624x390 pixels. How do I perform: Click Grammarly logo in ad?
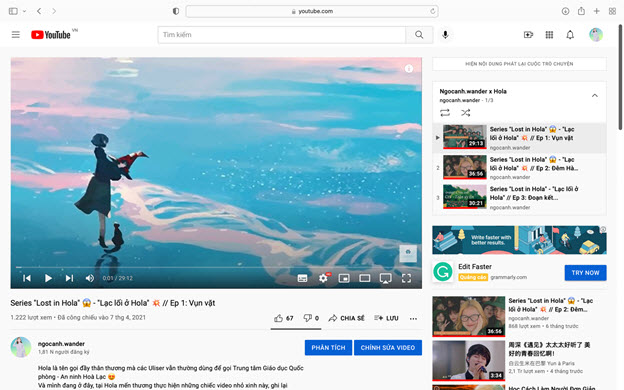click(x=443, y=272)
